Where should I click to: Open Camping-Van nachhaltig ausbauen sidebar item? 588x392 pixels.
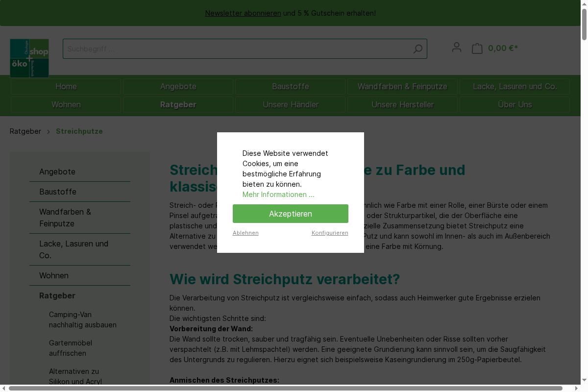coord(82,319)
